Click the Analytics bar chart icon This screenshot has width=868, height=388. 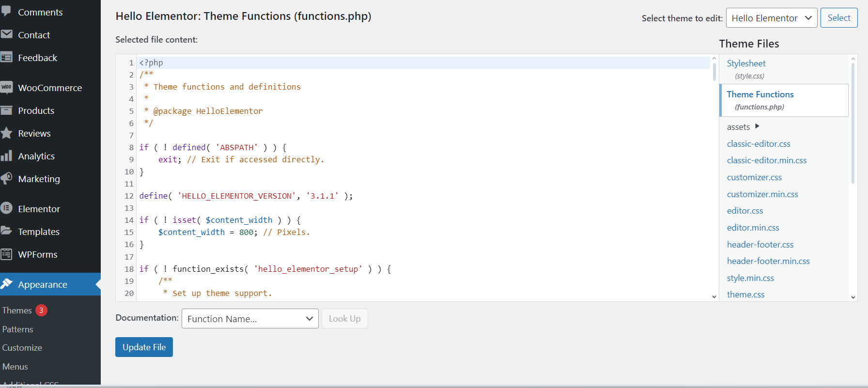[x=6, y=155]
